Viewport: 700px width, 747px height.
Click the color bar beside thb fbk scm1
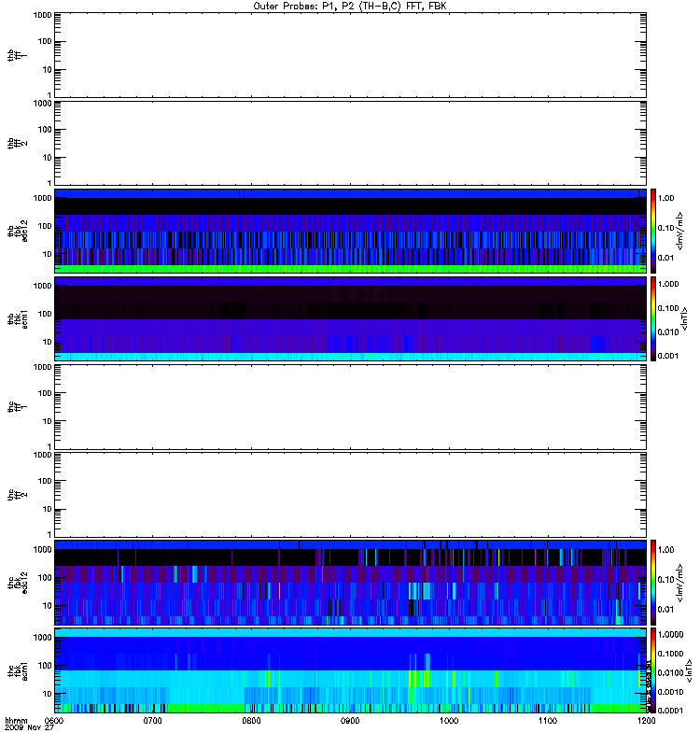[653, 319]
